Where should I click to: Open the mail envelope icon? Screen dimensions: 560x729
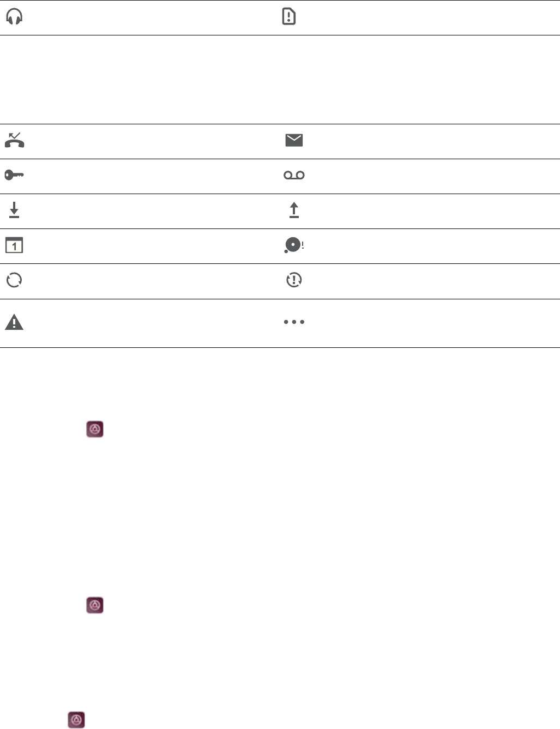pos(294,140)
